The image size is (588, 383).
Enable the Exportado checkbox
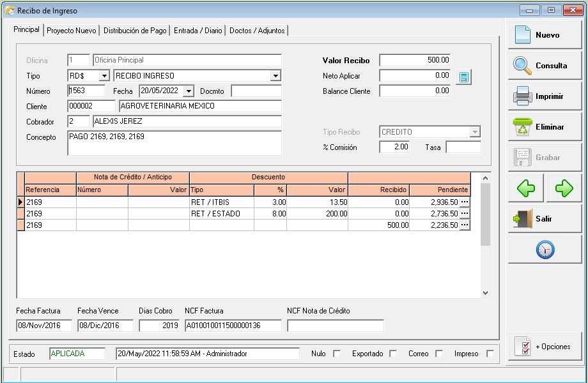[x=393, y=354]
